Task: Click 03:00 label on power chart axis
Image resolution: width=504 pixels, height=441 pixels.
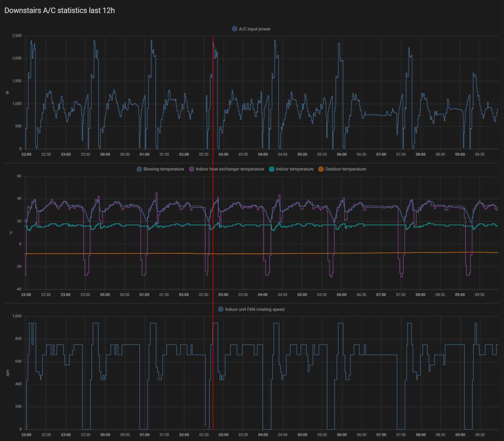Action: coord(223,154)
